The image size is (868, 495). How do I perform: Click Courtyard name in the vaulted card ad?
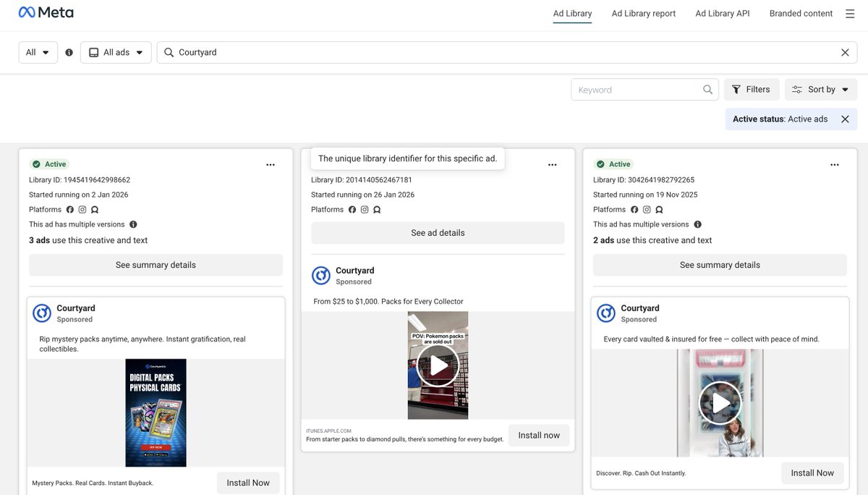pos(640,308)
